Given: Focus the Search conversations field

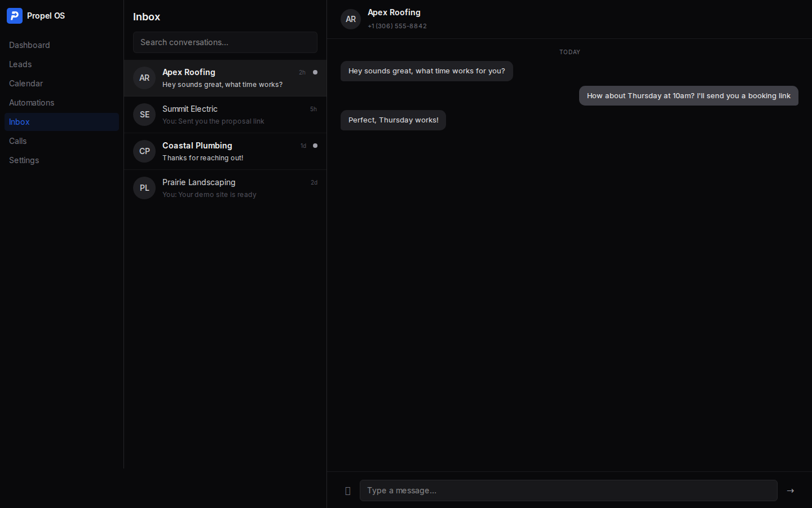Looking at the screenshot, I should click(x=225, y=42).
